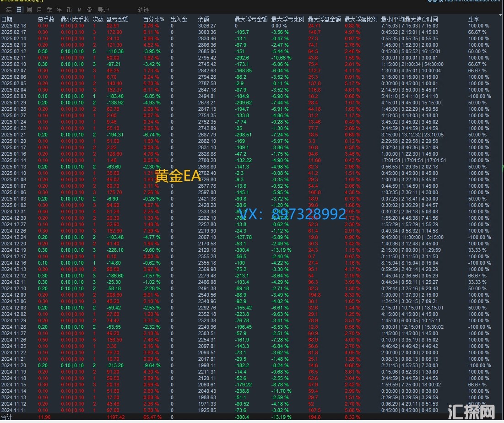504x423 pixels.
Task: Sort by the 次数 column header
Action: click(98, 19)
